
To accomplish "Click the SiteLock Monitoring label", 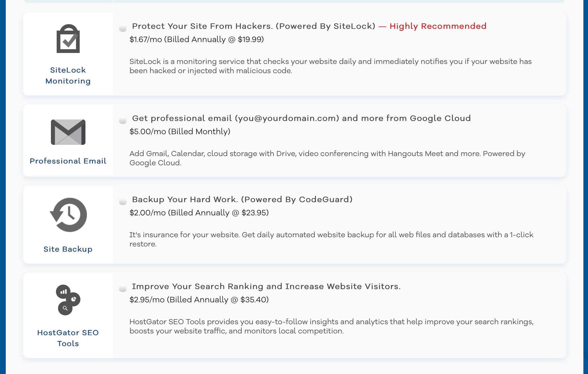I will pyautogui.click(x=68, y=75).
